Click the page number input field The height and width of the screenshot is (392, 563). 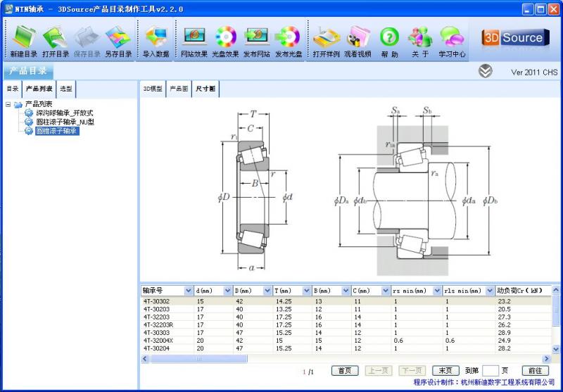pyautogui.click(x=491, y=371)
